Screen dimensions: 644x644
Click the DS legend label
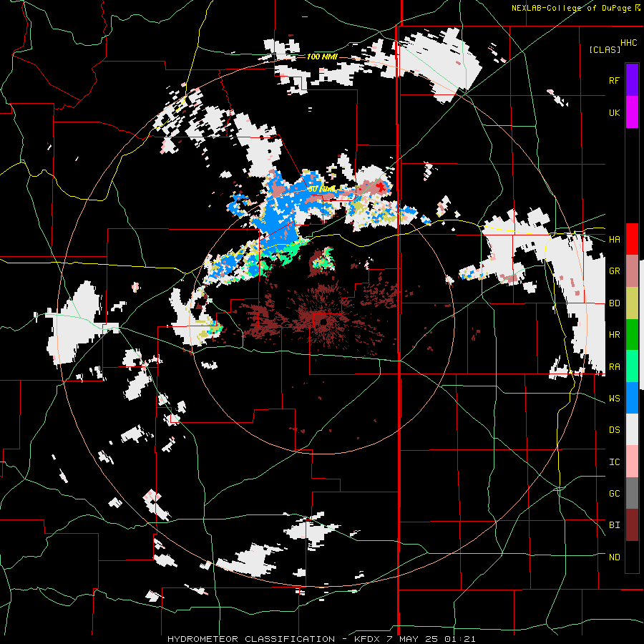[614, 430]
